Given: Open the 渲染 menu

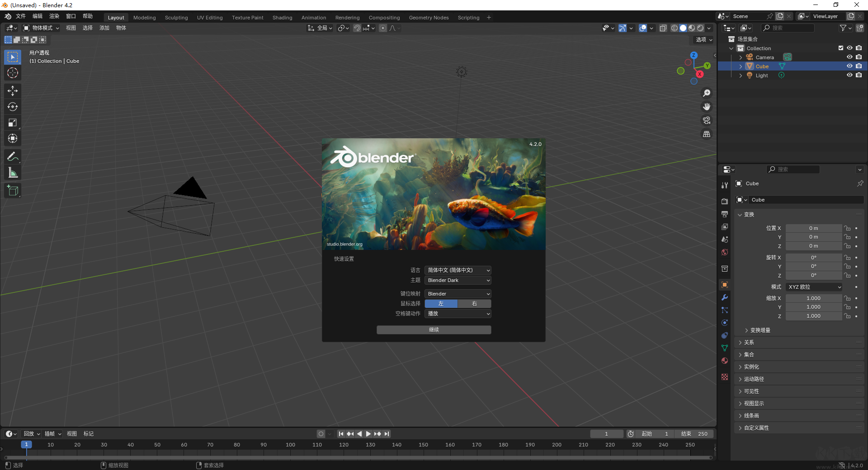Looking at the screenshot, I should tap(54, 16).
